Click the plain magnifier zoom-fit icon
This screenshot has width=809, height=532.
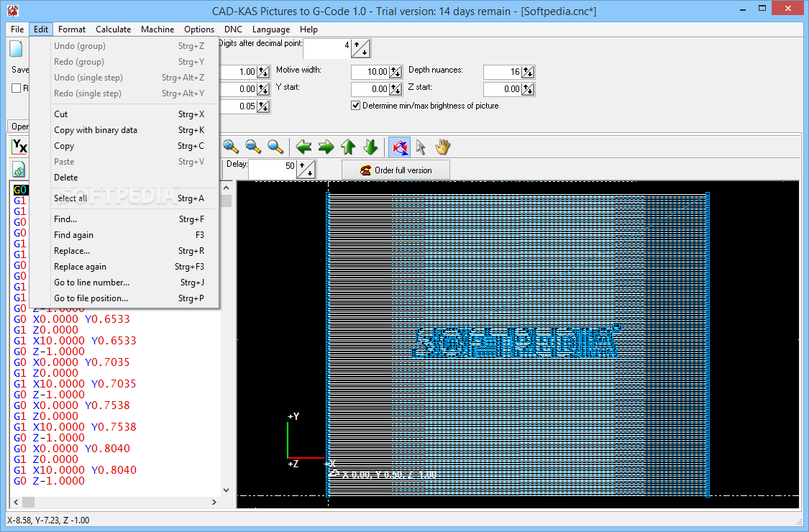275,147
